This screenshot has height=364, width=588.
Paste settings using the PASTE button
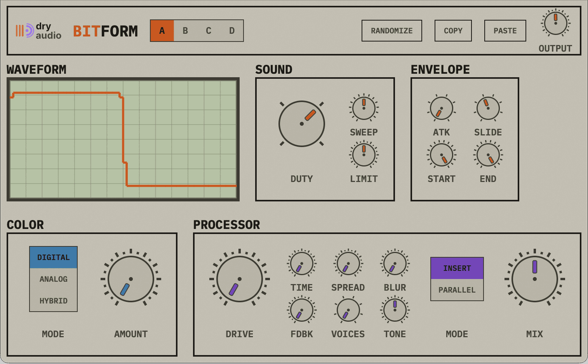coord(505,31)
